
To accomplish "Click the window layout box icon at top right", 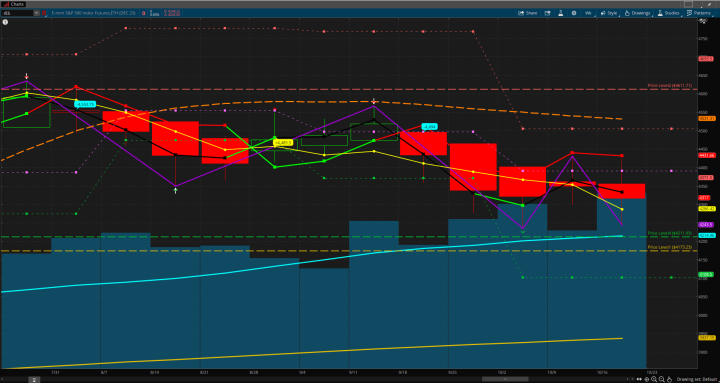I will [688, 5].
